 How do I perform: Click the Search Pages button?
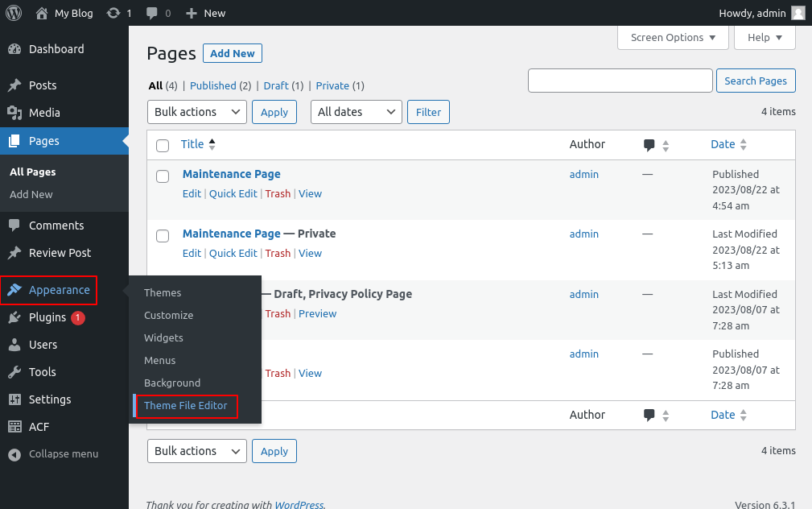click(756, 81)
